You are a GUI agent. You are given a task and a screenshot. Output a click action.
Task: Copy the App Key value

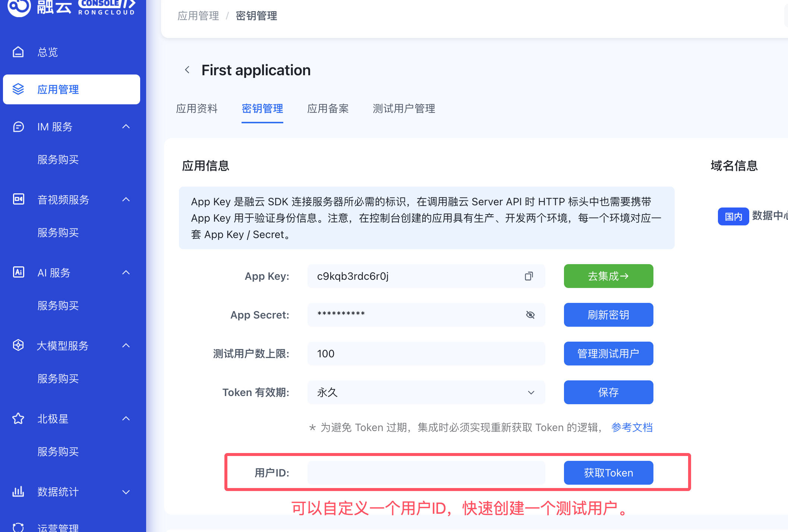coord(529,276)
